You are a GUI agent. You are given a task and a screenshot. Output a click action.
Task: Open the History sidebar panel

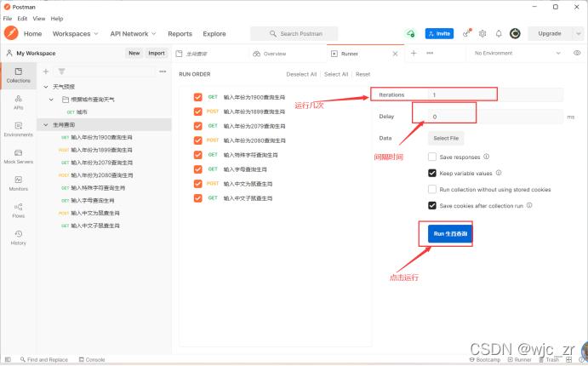[x=19, y=237]
